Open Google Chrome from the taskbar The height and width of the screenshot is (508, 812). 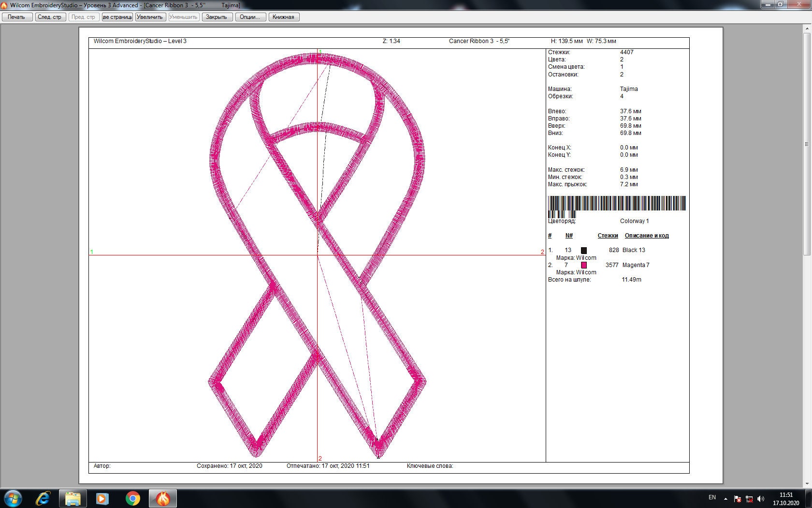[x=132, y=498]
